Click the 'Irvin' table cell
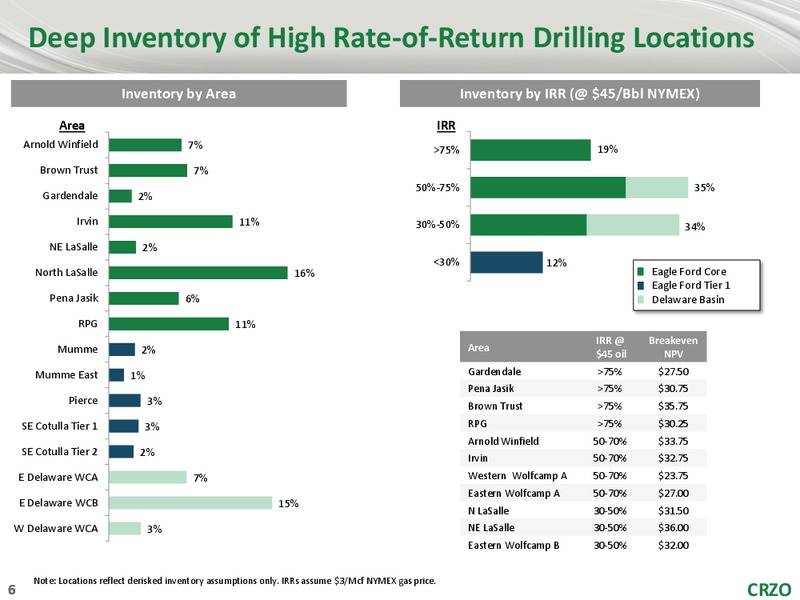Image resolution: width=800 pixels, height=600 pixels. [478, 458]
